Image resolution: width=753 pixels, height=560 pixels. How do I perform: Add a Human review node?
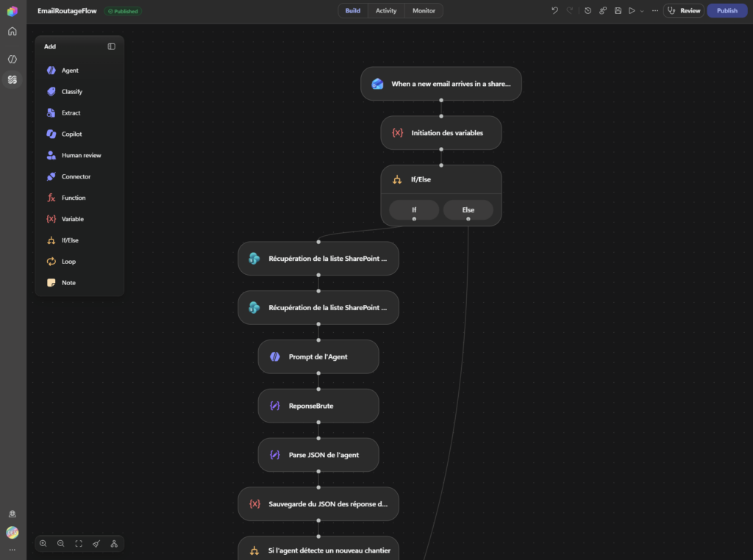pos(79,156)
